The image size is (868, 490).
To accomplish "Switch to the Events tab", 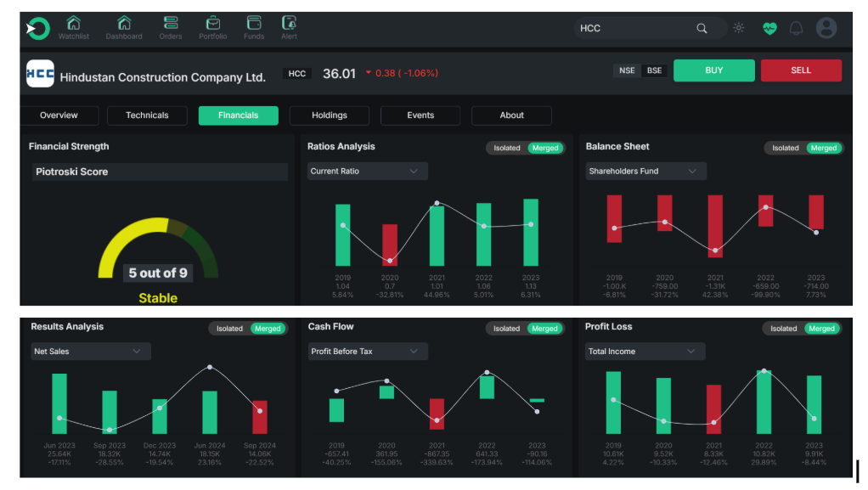I will coord(420,115).
